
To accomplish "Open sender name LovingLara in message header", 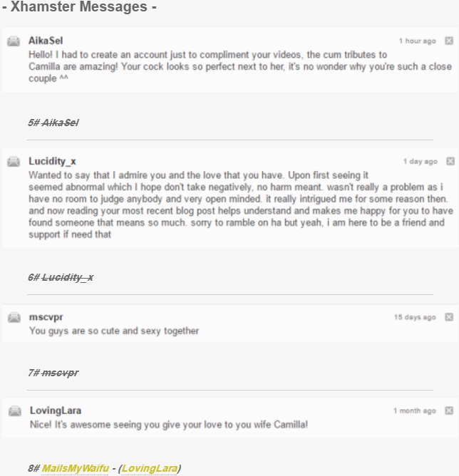I will 56,410.
